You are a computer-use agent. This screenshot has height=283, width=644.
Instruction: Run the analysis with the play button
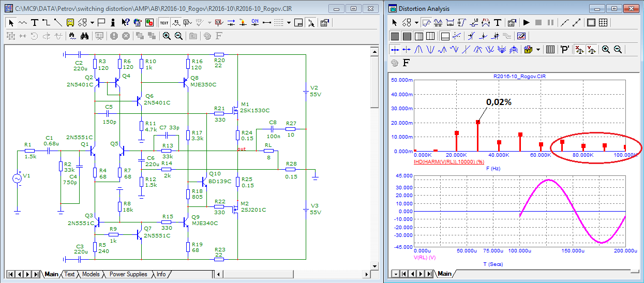coord(527,23)
